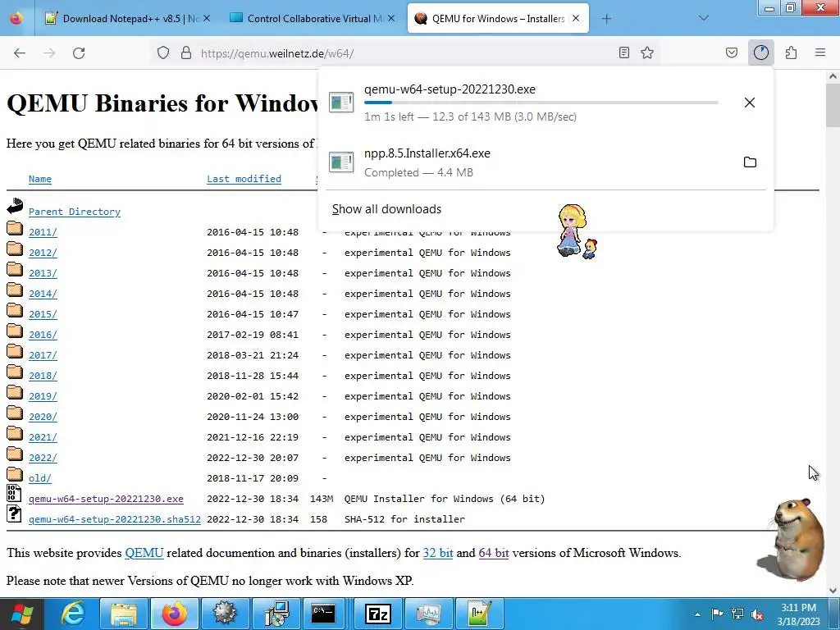Toggle reader view icon

[x=623, y=52]
